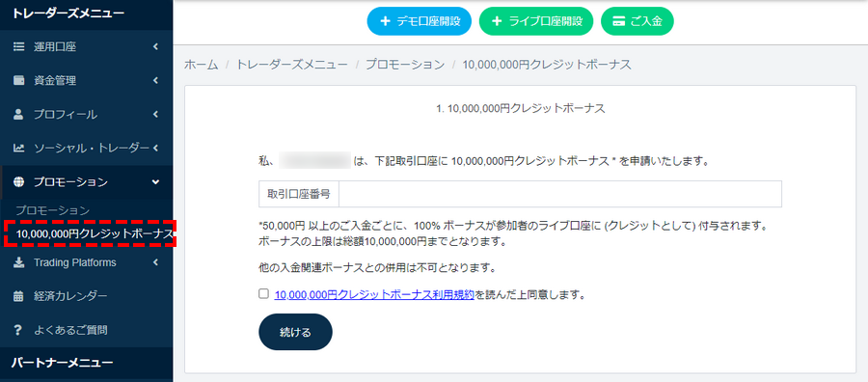Screen dimensions: 868x382
Task: Go to トレーダーズメニュー in breadcrumb
Action: tap(291, 65)
